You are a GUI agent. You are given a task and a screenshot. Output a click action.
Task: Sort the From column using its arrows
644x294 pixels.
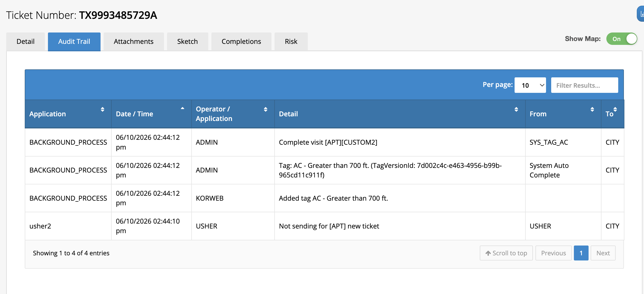(592, 109)
